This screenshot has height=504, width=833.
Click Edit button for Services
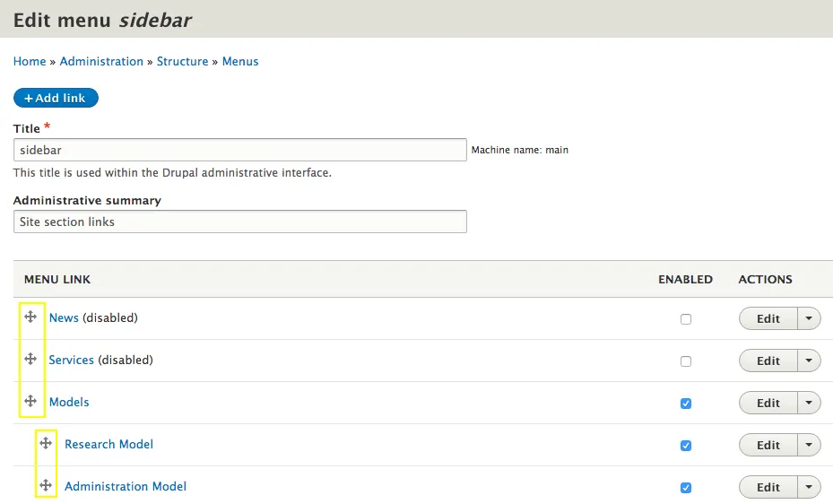coord(768,361)
